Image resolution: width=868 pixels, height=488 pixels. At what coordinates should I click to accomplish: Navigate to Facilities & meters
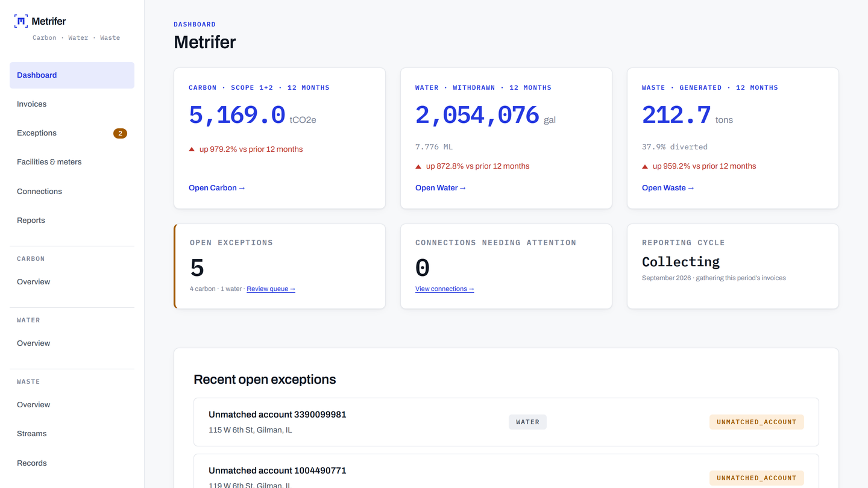[72, 162]
